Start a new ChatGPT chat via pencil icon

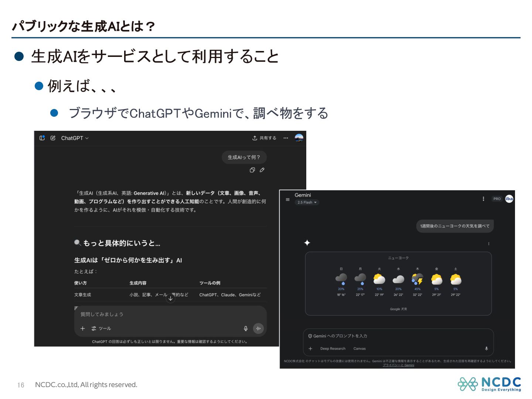pos(53,138)
